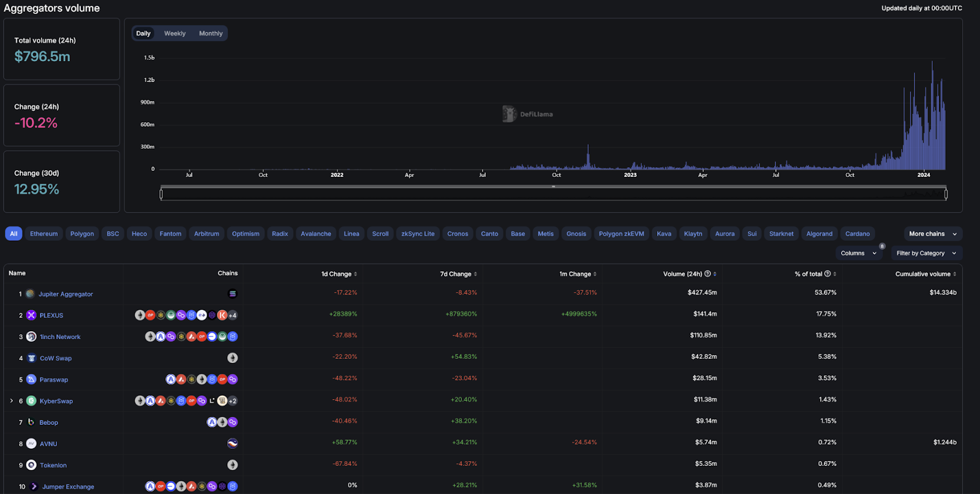Click the Paraswap logo icon

point(31,380)
